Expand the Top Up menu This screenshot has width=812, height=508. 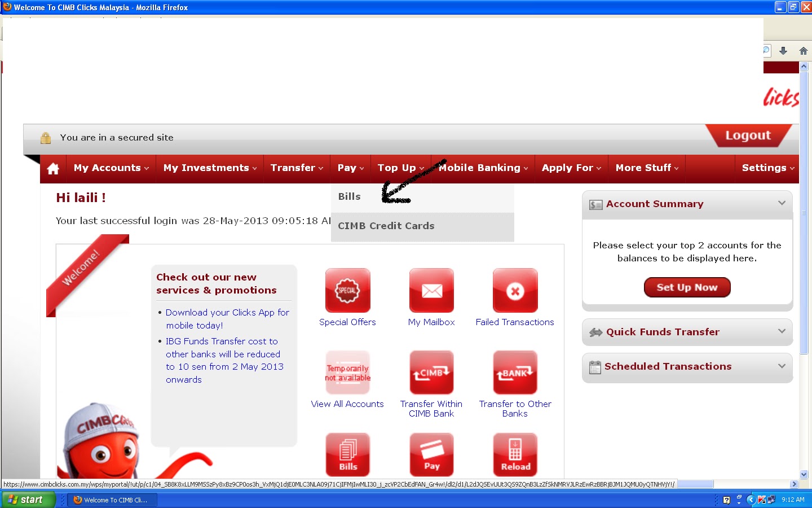coord(400,168)
